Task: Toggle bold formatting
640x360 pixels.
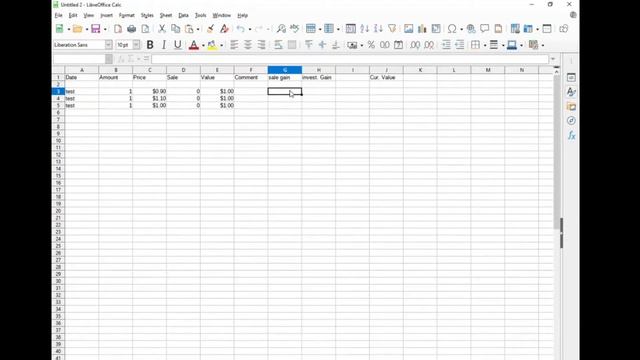Action: coord(150,45)
